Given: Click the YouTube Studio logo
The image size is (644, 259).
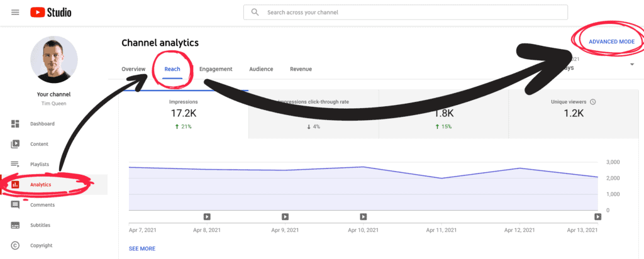Looking at the screenshot, I should coord(51,13).
